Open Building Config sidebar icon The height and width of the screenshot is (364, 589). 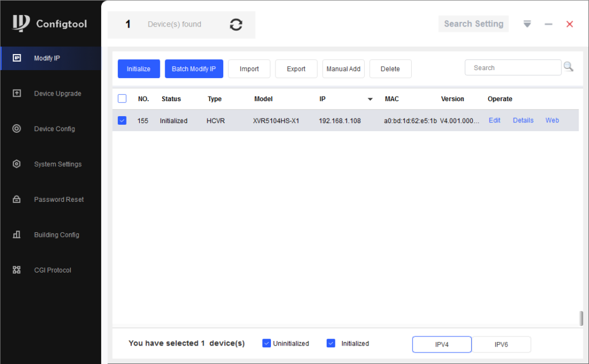(17, 235)
